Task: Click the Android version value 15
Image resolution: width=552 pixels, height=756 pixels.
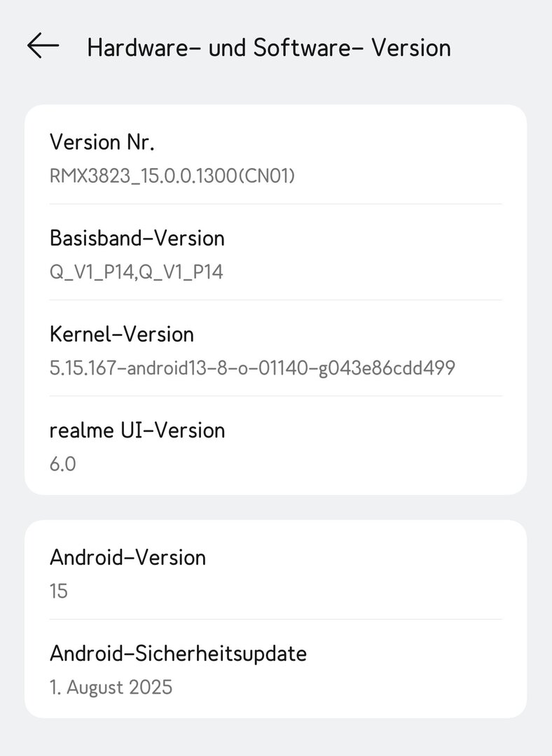Action: click(59, 591)
